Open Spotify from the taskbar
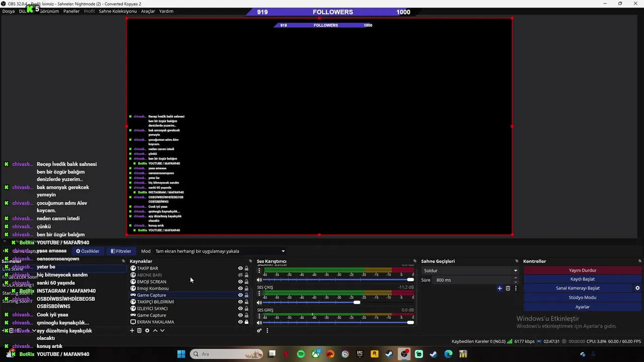644x362 pixels. [301, 354]
